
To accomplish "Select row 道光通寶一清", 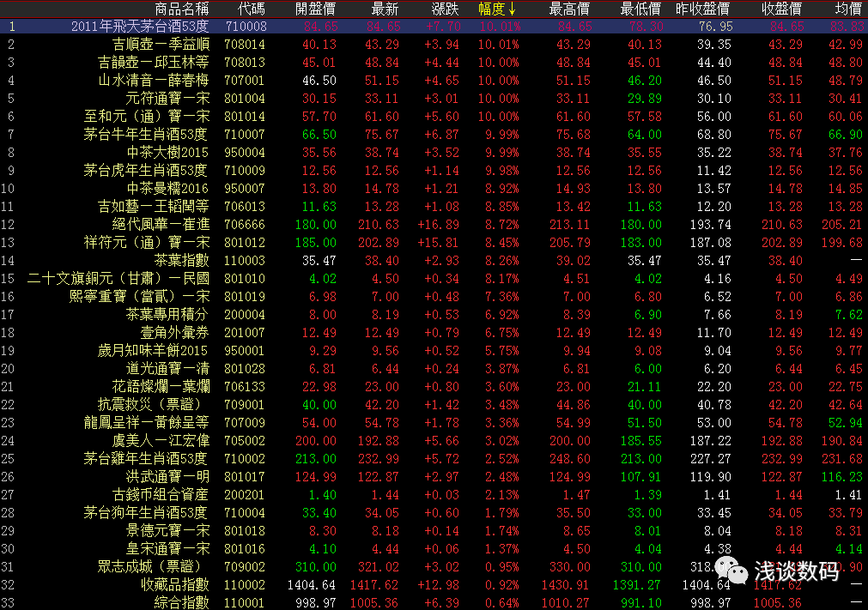I will tap(434, 368).
